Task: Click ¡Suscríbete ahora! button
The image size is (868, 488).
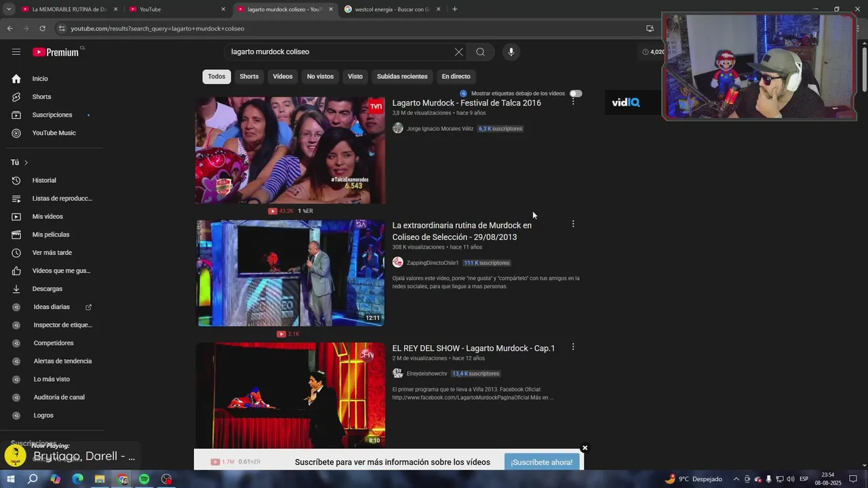Action: point(542,462)
